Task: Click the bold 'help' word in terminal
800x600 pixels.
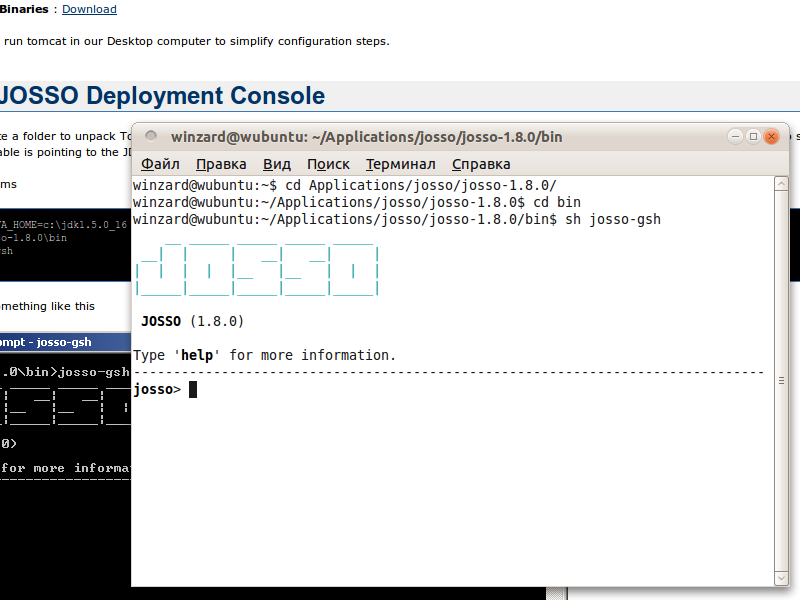Action: 197,355
